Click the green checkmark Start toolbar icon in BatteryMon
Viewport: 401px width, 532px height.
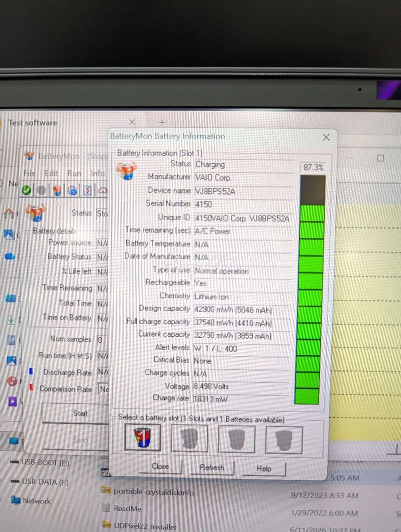(x=26, y=190)
